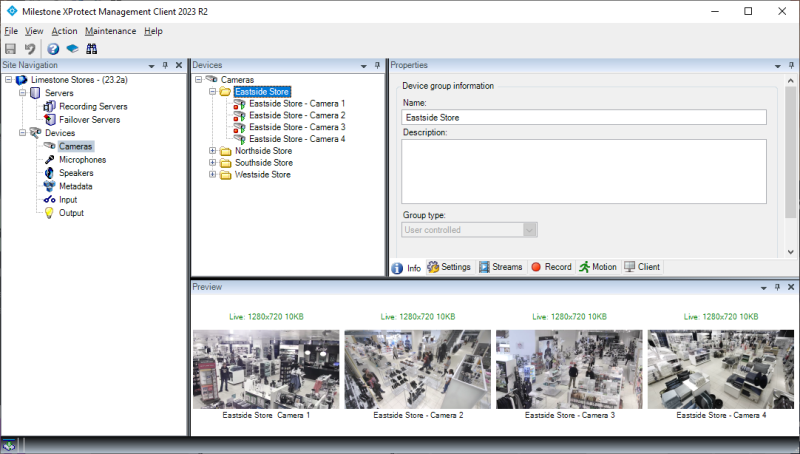Pin the Site Navigation panel
Viewport: 800px width, 454px height.
(165, 65)
